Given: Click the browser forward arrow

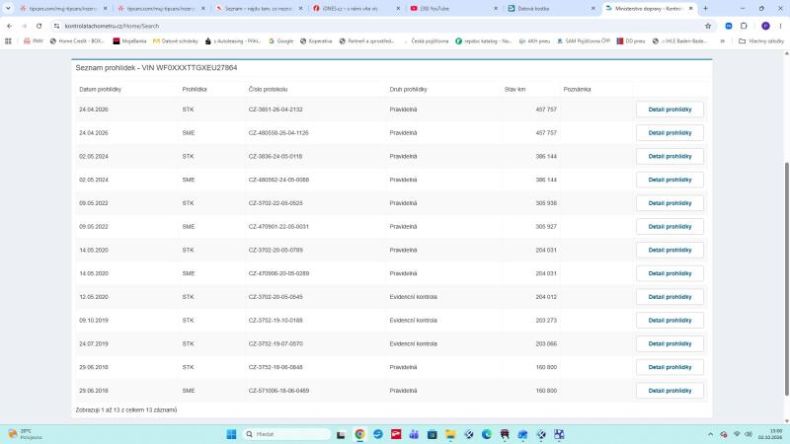Looking at the screenshot, I should click(24, 26).
